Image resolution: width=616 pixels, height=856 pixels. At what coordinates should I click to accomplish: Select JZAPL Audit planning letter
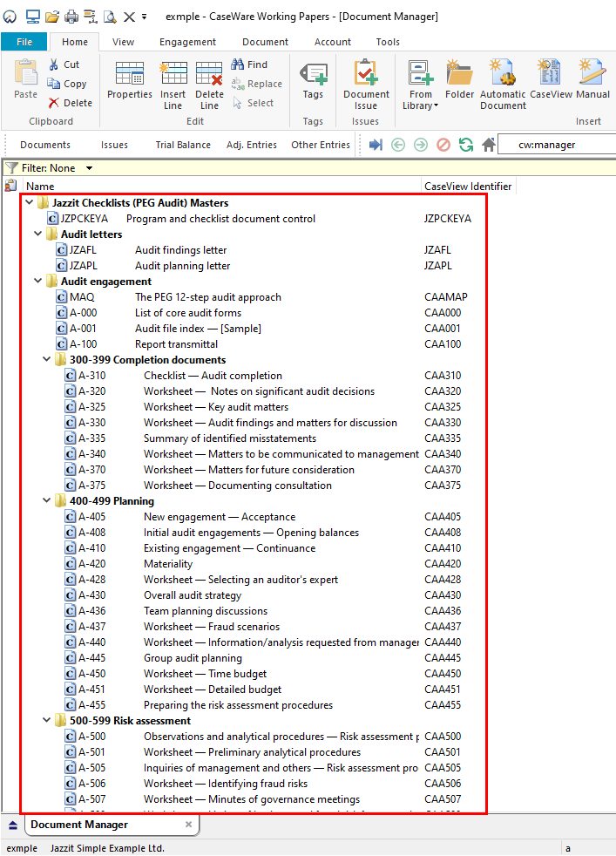pyautogui.click(x=254, y=265)
